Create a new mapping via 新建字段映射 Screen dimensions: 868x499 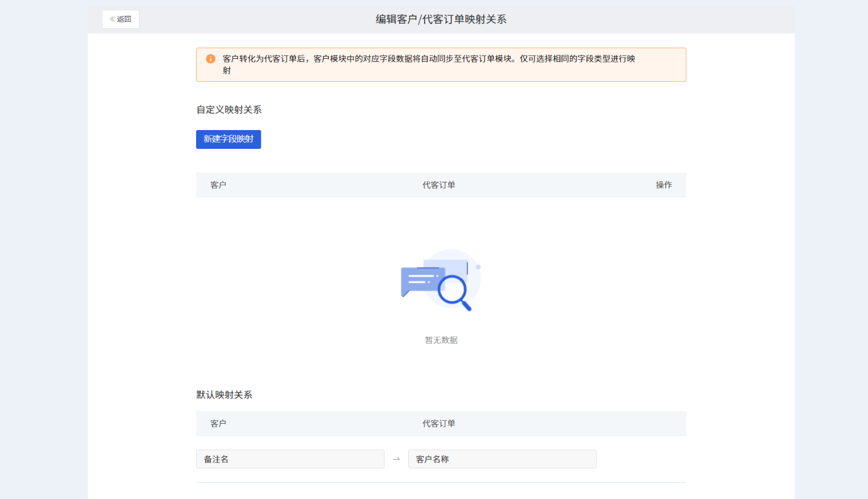tap(228, 139)
